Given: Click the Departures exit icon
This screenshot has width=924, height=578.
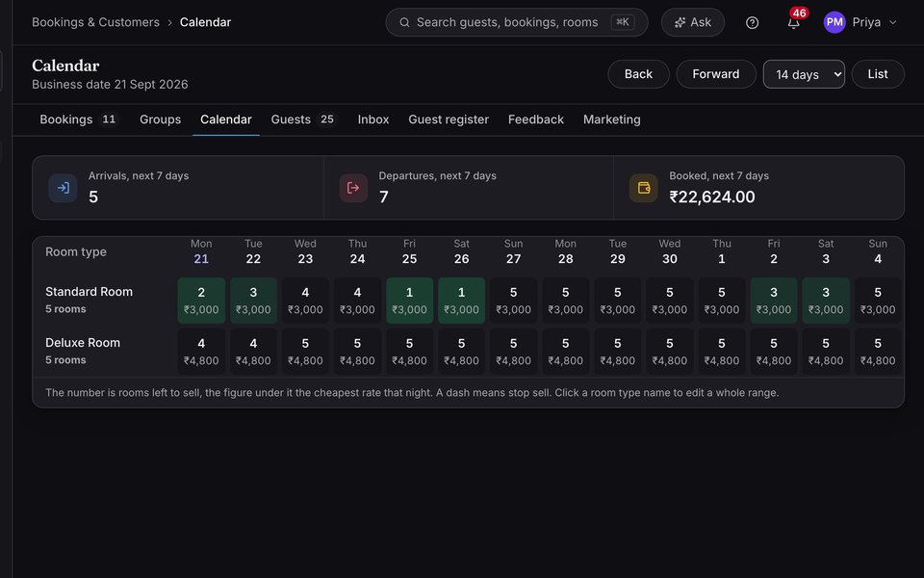Looking at the screenshot, I should click(x=353, y=188).
